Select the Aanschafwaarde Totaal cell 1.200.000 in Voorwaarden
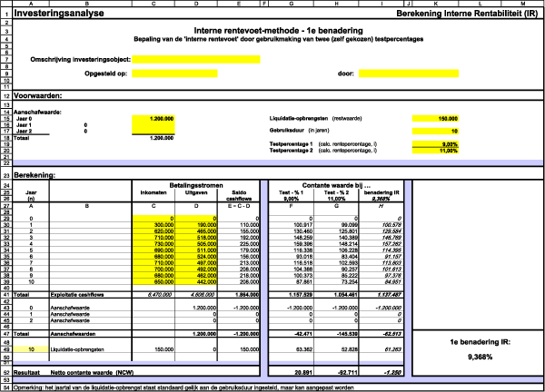Viewport: 545px width, 392px height. click(154, 138)
